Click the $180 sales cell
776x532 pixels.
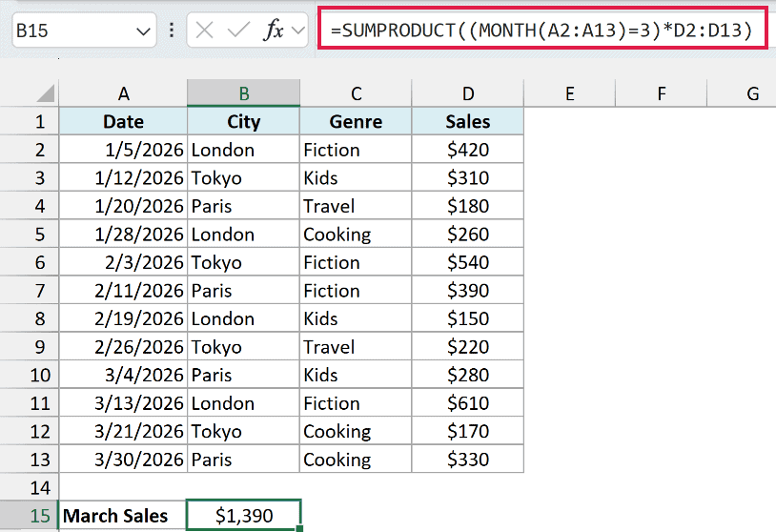468,206
